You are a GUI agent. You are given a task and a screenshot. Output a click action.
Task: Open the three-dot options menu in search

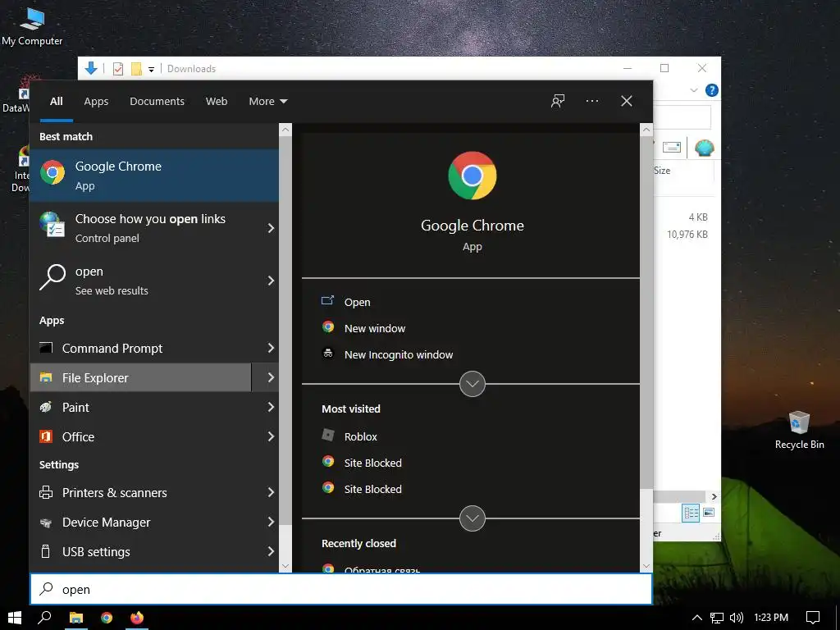[x=592, y=101]
